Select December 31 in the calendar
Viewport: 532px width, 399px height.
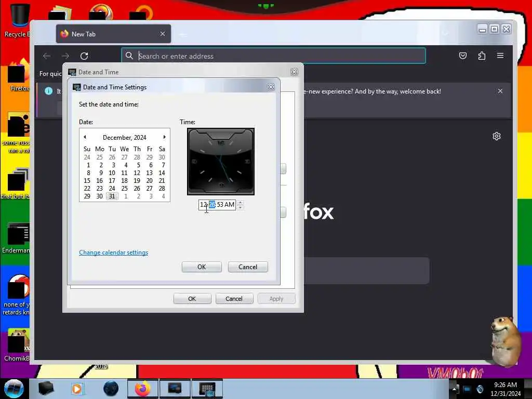[x=112, y=196]
